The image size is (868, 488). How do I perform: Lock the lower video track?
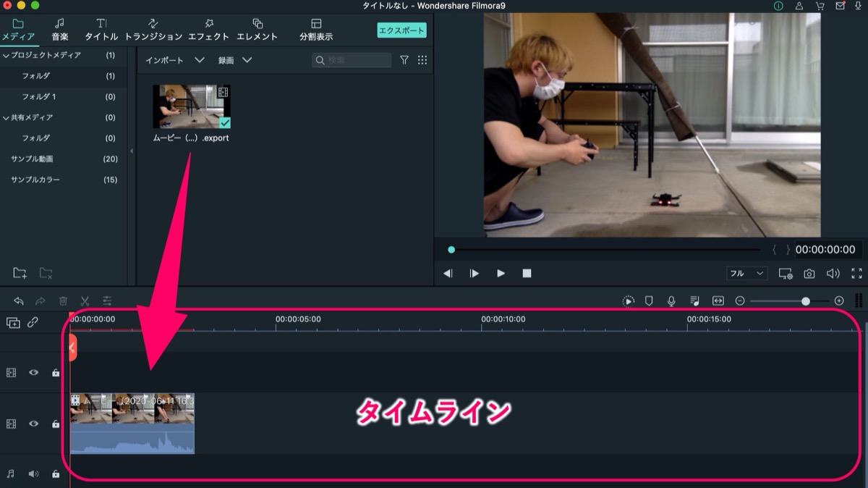pyautogui.click(x=56, y=424)
